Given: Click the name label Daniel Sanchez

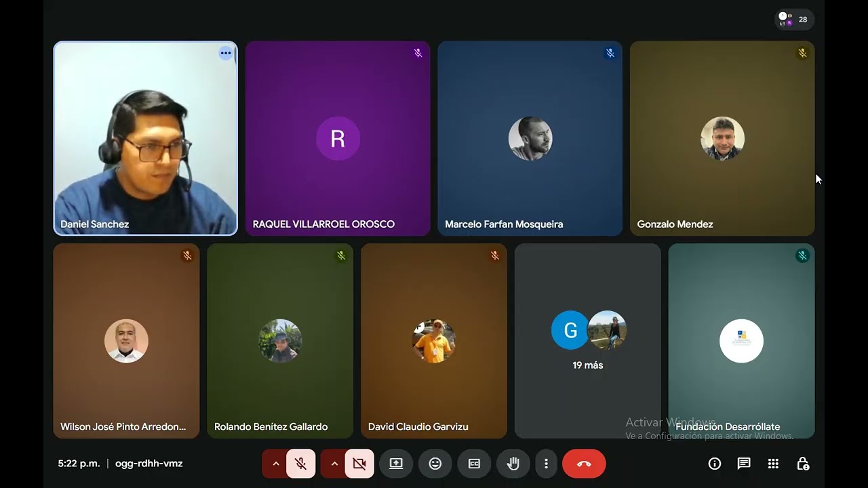Looking at the screenshot, I should point(95,224).
